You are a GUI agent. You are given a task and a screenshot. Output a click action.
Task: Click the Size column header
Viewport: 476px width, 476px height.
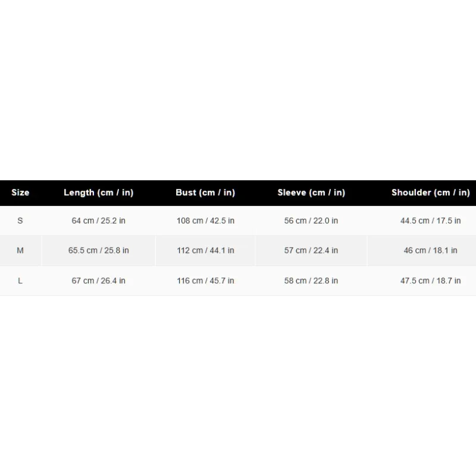[20, 192]
